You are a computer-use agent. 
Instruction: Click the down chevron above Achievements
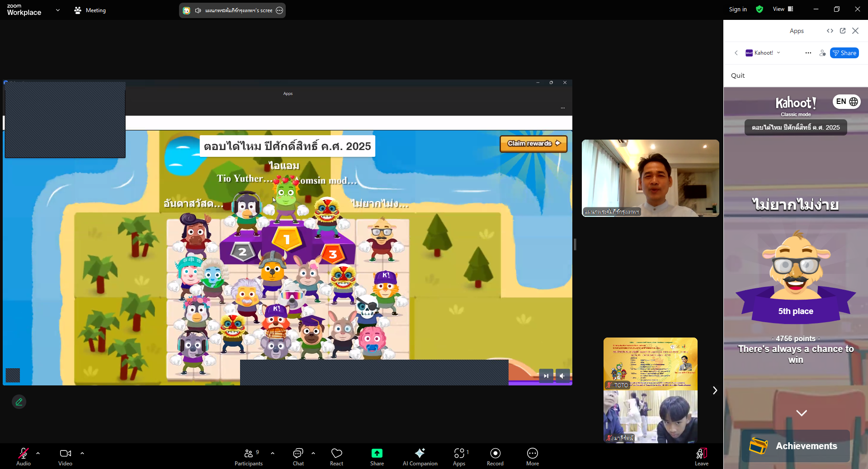(802, 413)
